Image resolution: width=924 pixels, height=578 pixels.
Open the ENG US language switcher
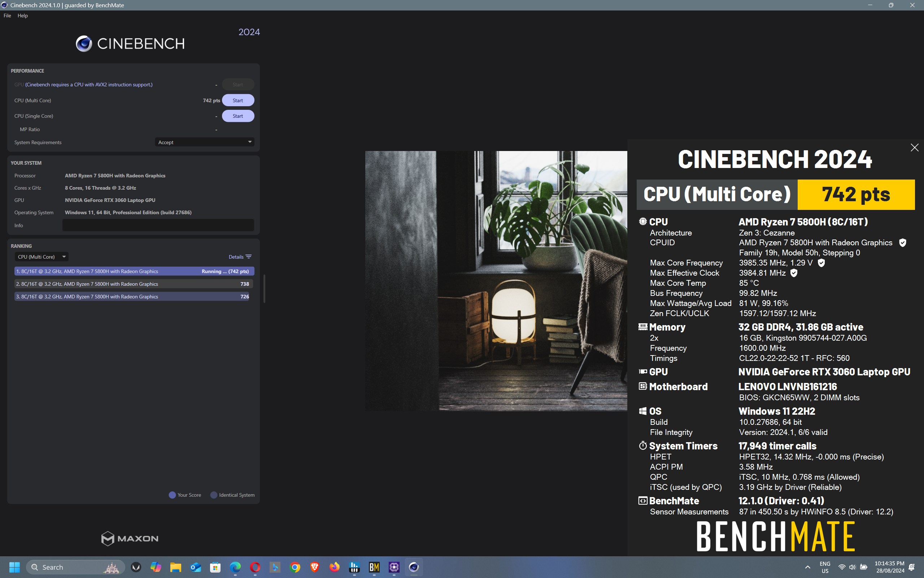825,567
